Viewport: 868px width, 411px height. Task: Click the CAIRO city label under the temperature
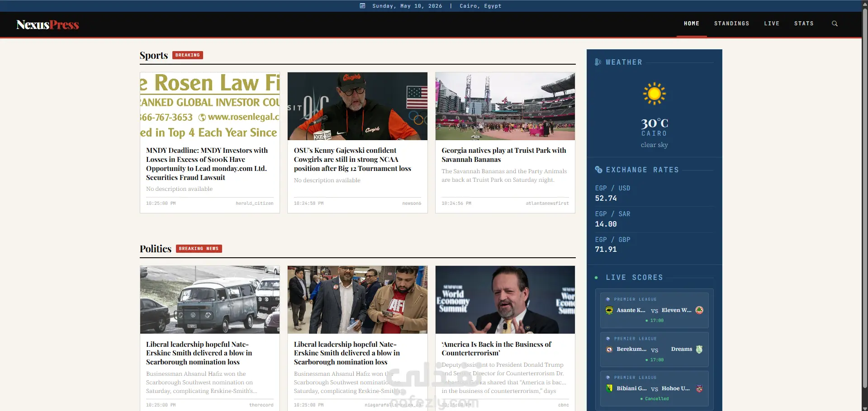coord(654,133)
